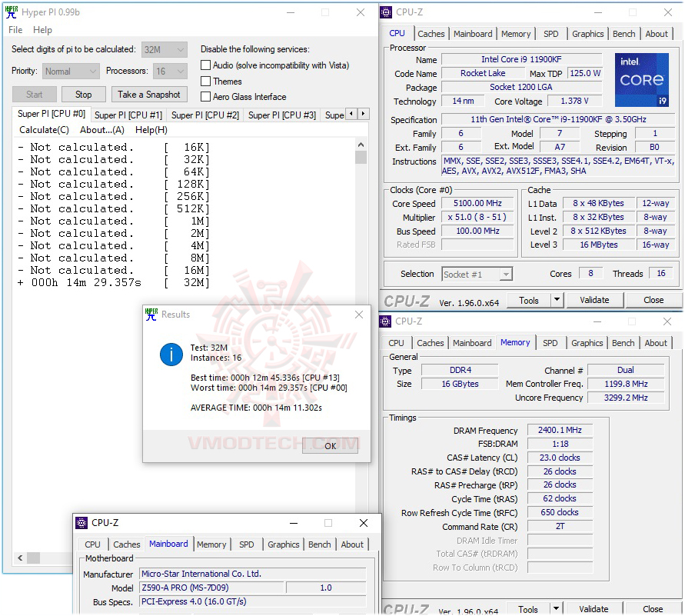
Task: Open the Socket #1 selection dropdown
Action: point(477,275)
